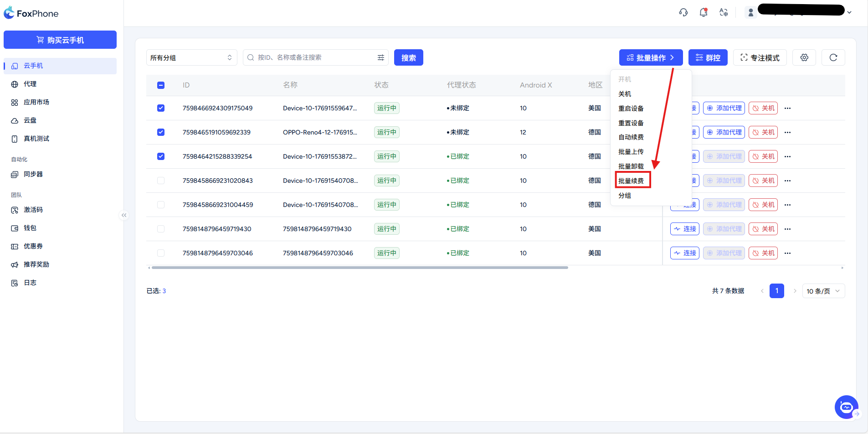Expand the 10 条/页 page size dropdown
The image size is (868, 434).
tap(823, 291)
